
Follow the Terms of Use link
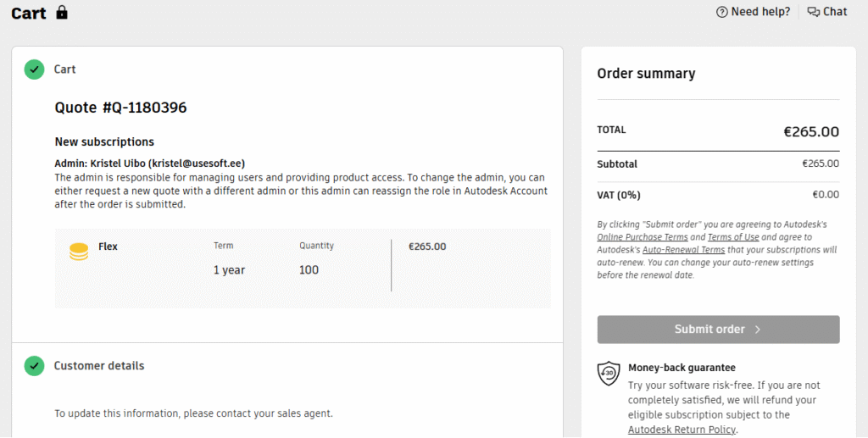coord(733,238)
